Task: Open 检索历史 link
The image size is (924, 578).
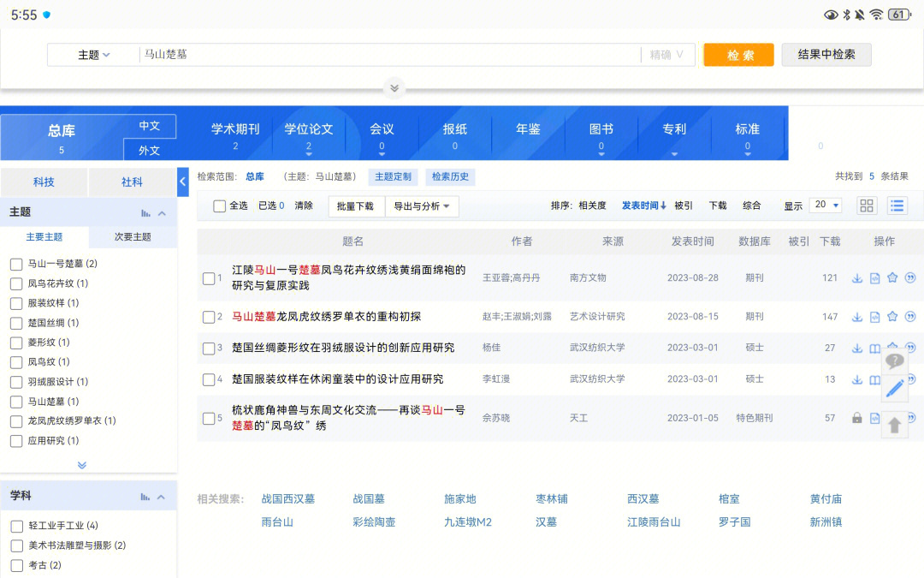Action: click(450, 177)
